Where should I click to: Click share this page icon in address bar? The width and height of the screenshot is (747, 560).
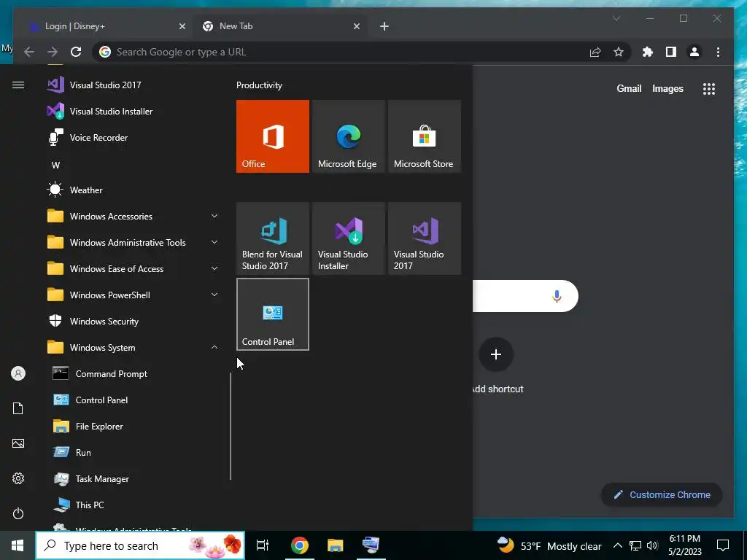tap(595, 52)
